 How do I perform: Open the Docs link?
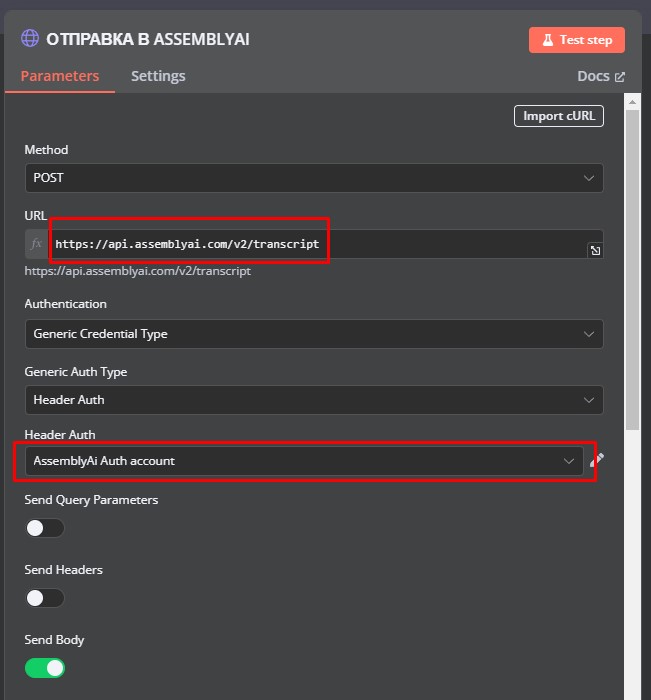601,76
